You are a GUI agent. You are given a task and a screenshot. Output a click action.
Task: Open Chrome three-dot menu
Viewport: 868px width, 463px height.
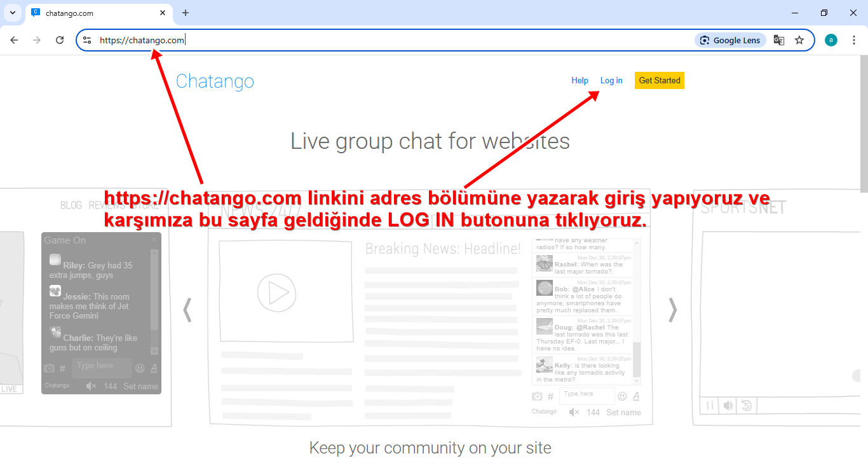[x=854, y=40]
